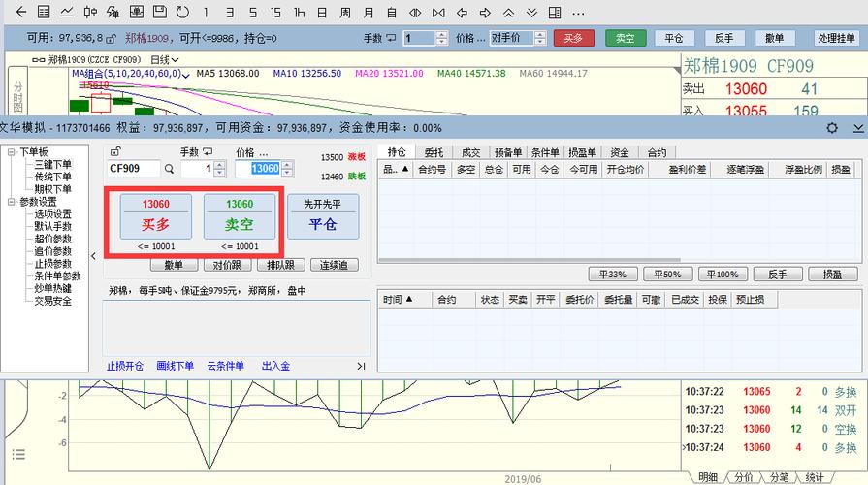Viewport: 868px width, 485px height.
Task: Click the save floppy disk icon
Action: tap(159, 12)
